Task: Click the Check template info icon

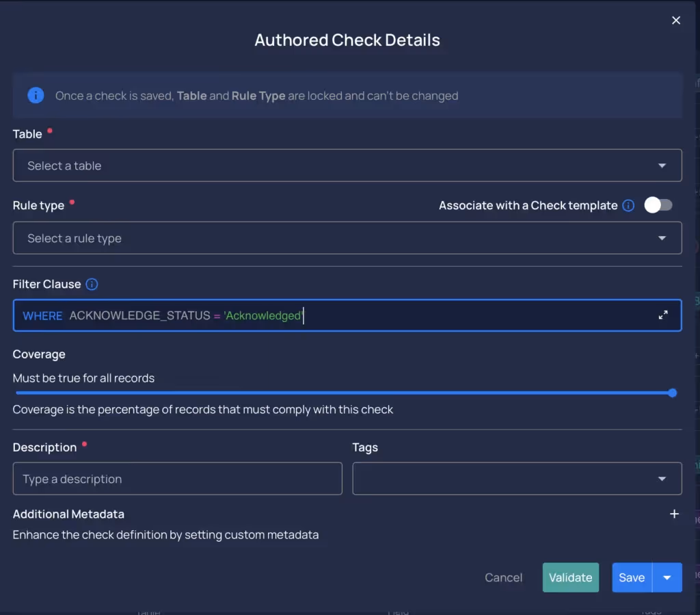Action: pos(628,205)
